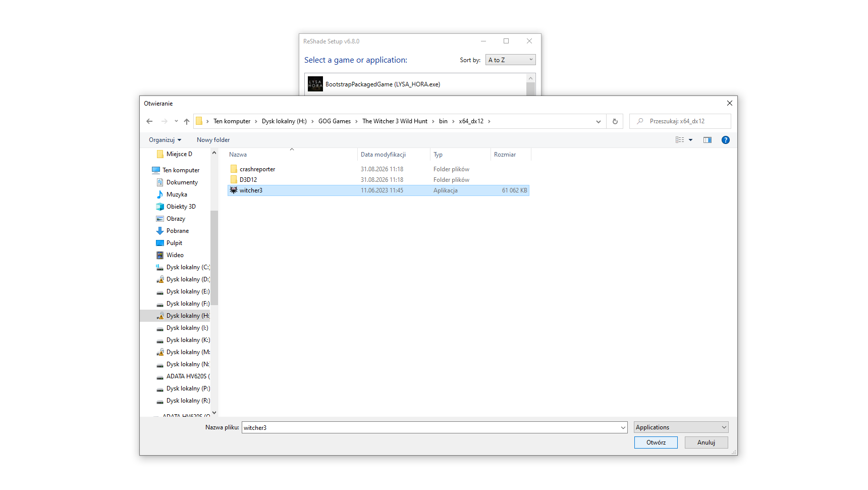Screen dimensions: 868x490
Task: Click the Dokumenty document icon
Action: point(160,182)
